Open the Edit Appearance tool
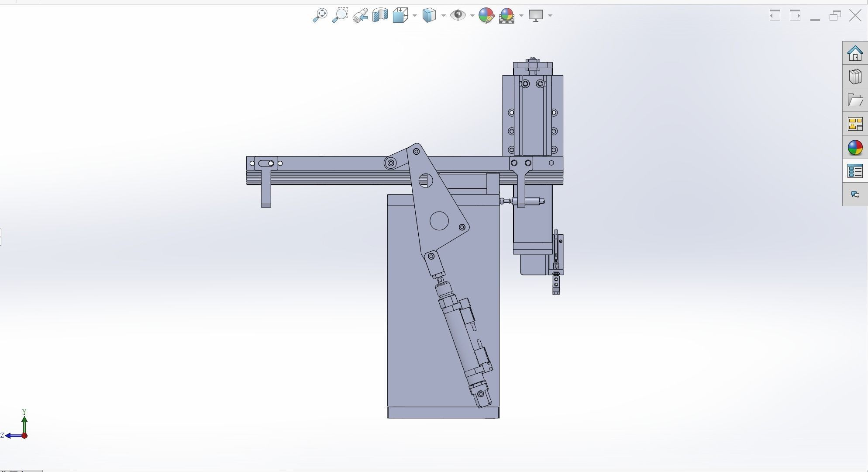 click(x=486, y=15)
